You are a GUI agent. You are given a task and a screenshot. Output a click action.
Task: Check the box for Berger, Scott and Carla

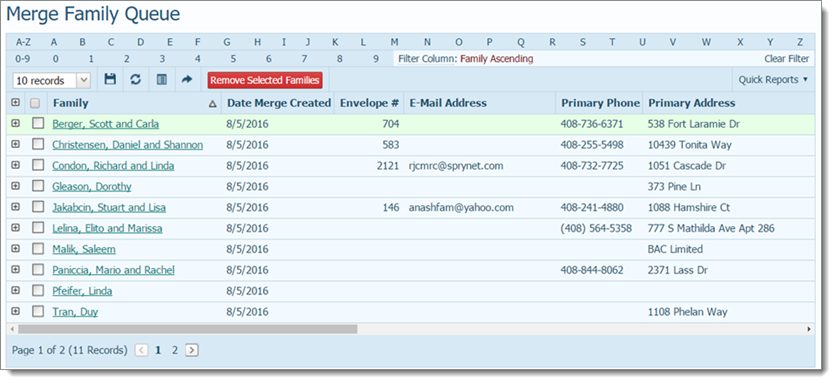(38, 124)
